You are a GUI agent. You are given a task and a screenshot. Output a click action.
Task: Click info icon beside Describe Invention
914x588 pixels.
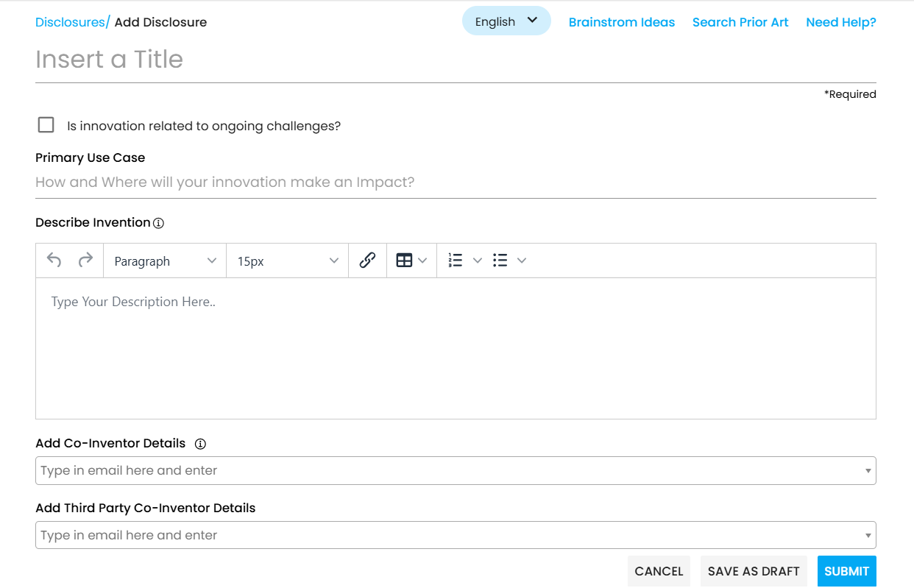click(158, 223)
